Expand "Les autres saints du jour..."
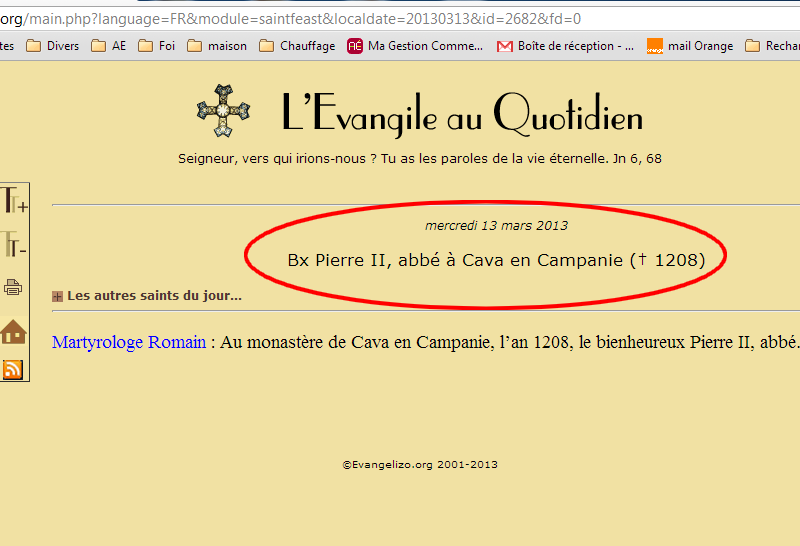Image resolution: width=800 pixels, height=546 pixels. (147, 296)
